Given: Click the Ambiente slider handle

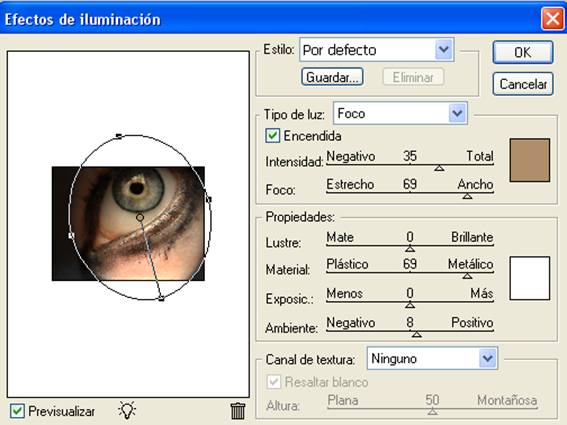Looking at the screenshot, I should tap(417, 335).
